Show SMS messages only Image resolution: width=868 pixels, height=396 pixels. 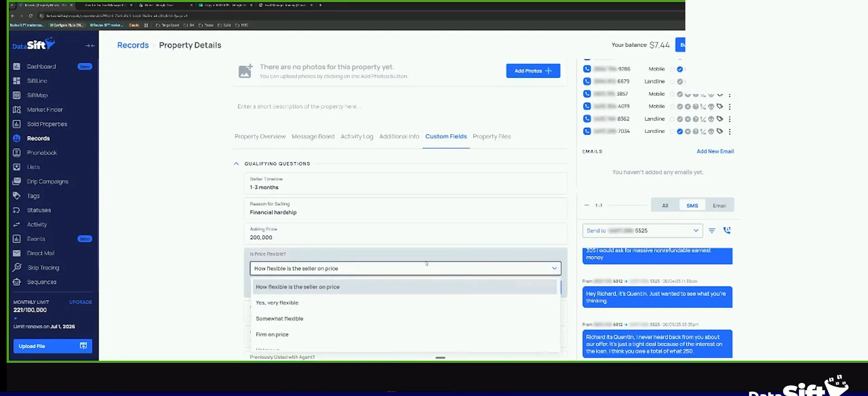[x=692, y=206]
